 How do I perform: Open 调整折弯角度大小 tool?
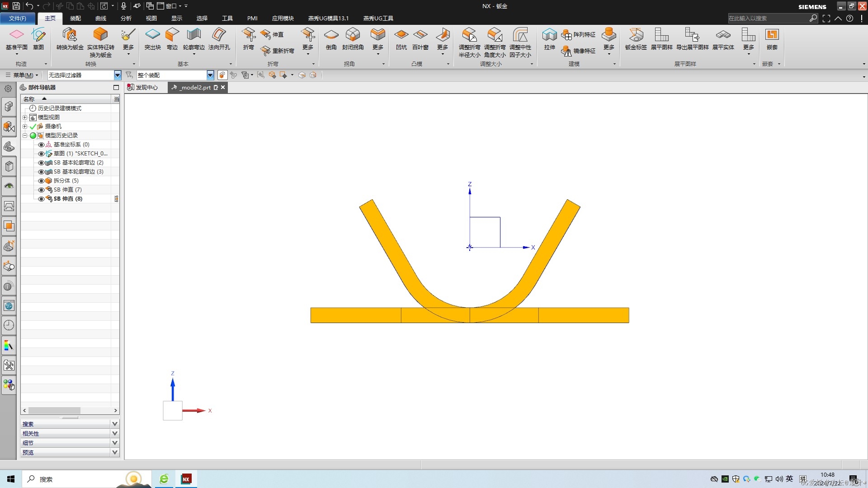[495, 42]
